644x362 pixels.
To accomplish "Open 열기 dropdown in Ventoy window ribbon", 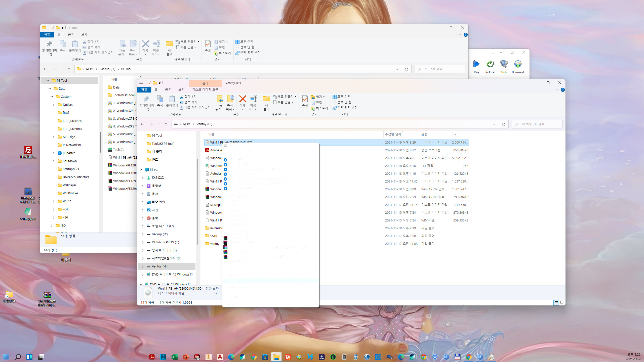I will [318, 97].
